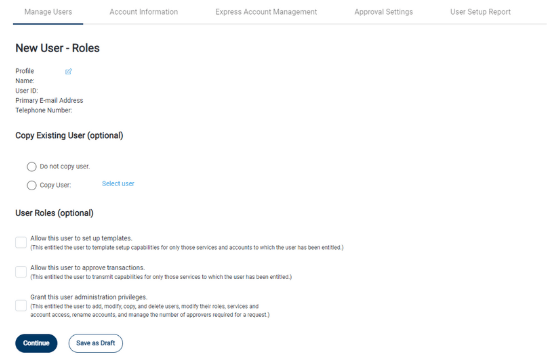This screenshot has width=552, height=360.
Task: Click the 'Copy Existing User (optional)' heading
Action: coord(69,135)
